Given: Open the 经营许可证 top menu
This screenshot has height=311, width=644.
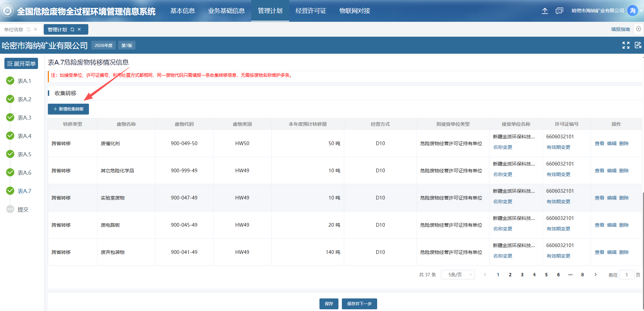Looking at the screenshot, I should pyautogui.click(x=311, y=11).
